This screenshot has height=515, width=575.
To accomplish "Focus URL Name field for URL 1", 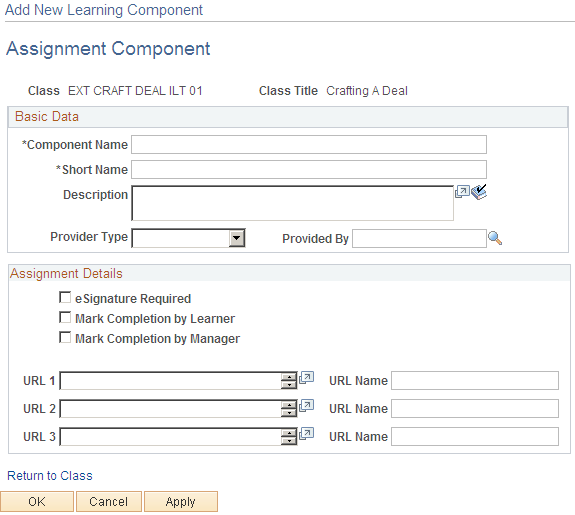I will pyautogui.click(x=475, y=380).
